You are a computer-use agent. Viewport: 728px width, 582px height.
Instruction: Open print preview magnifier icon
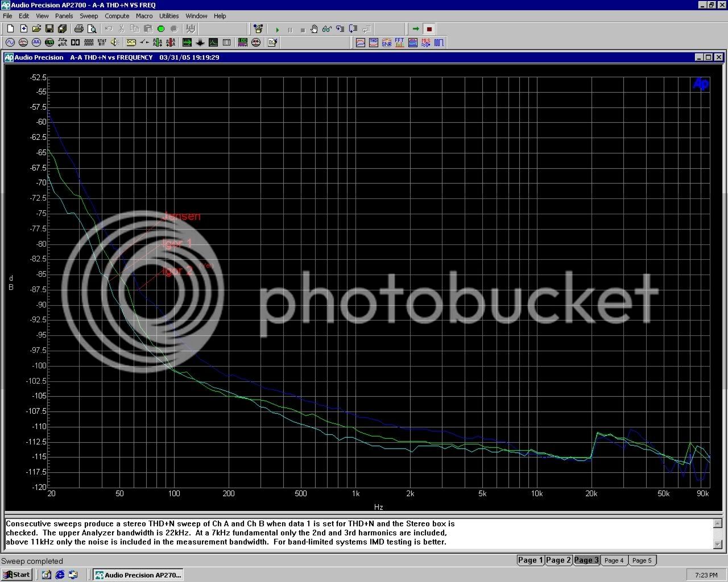[92, 28]
